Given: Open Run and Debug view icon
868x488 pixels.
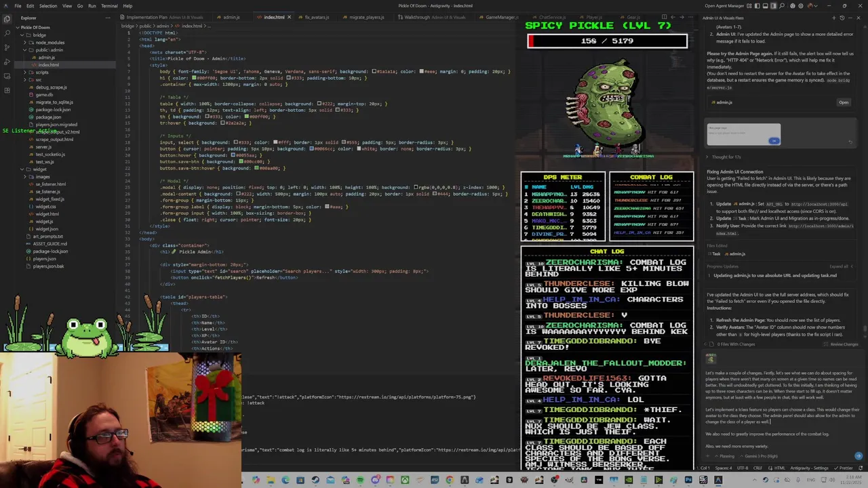Looking at the screenshot, I should tap(7, 62).
